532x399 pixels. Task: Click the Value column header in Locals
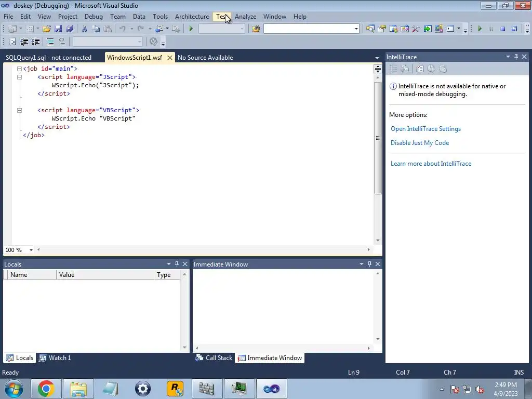point(105,275)
